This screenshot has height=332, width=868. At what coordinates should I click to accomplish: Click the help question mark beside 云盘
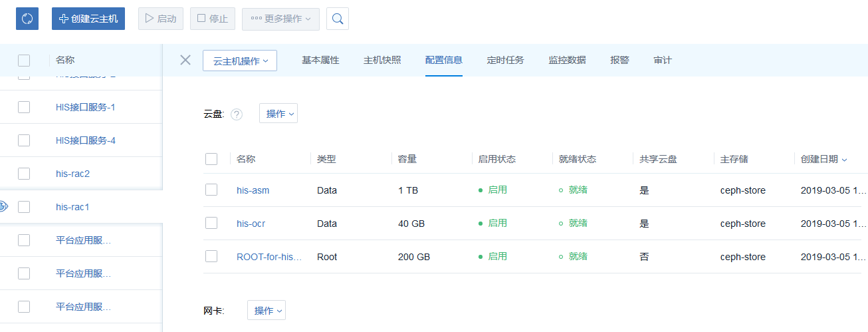(237, 114)
